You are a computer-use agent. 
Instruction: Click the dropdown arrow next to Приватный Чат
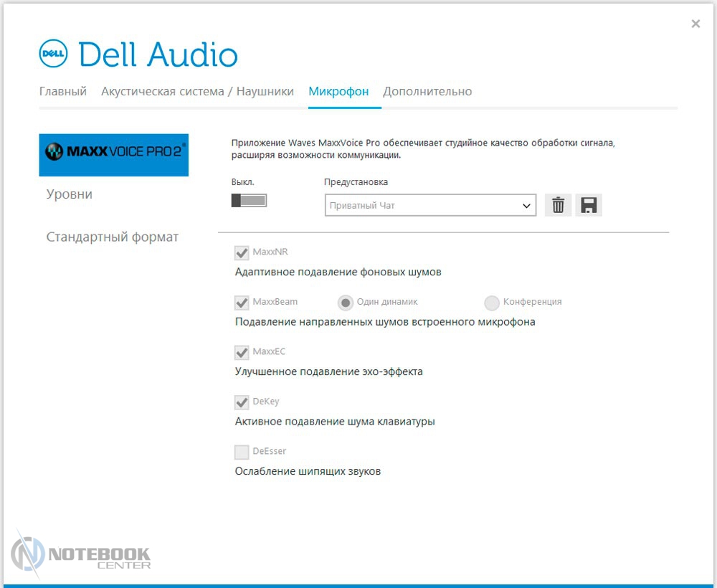pos(527,206)
